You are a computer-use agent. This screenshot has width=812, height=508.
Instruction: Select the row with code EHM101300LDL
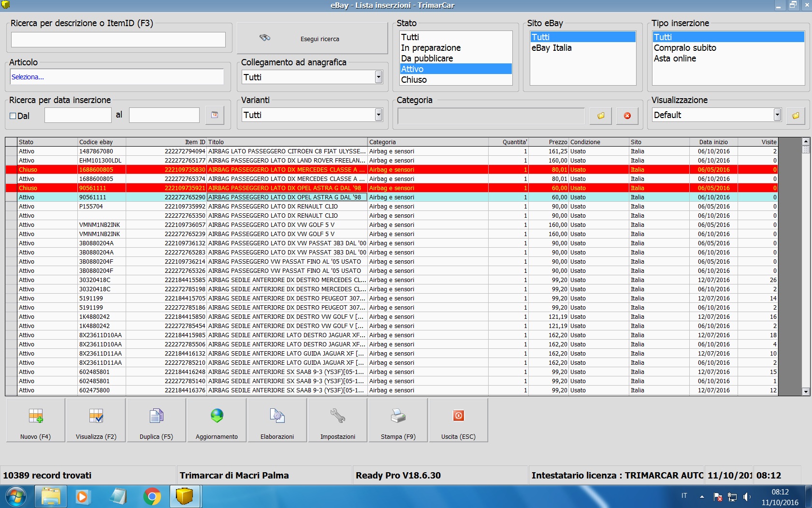click(391, 161)
